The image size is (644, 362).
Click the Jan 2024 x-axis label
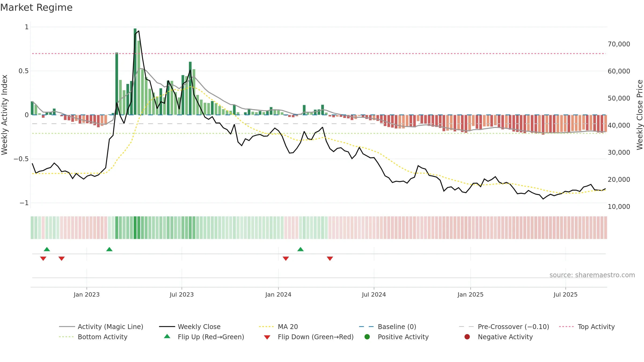coord(278,294)
